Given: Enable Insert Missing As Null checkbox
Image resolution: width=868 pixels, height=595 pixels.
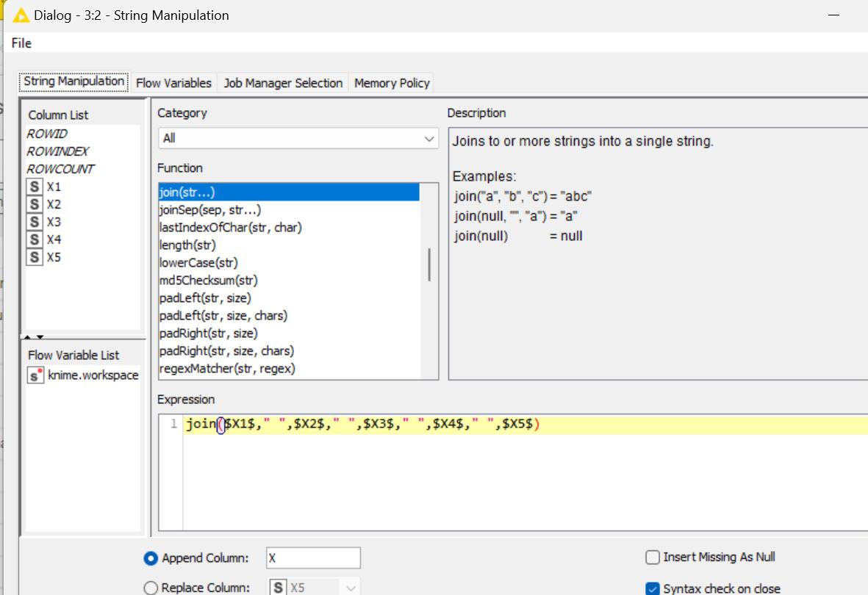Looking at the screenshot, I should [653, 557].
